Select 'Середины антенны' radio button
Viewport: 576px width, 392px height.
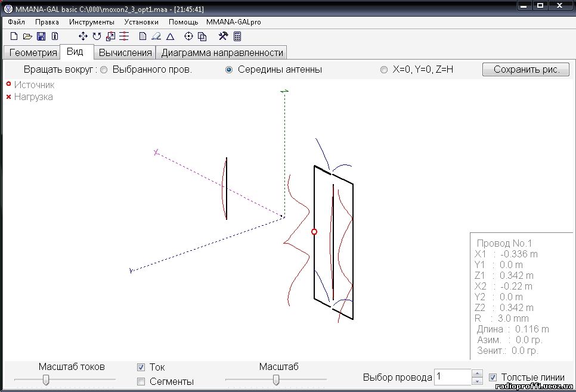click(x=229, y=70)
